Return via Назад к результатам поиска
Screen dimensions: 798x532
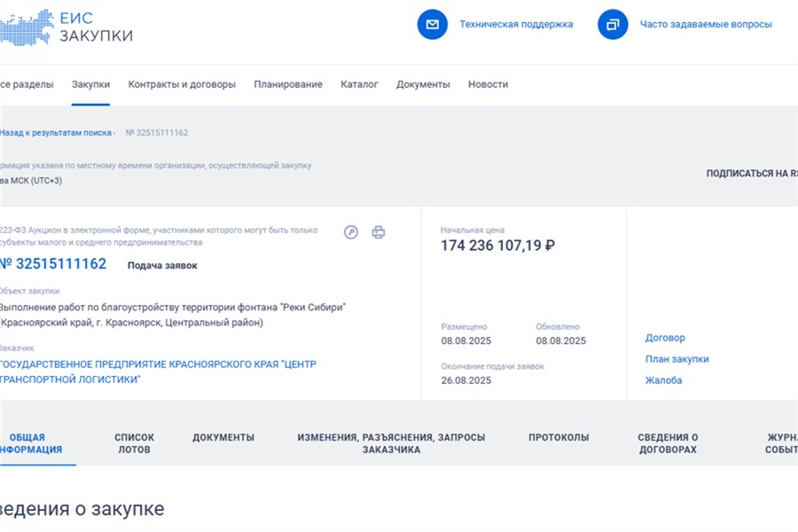pyautogui.click(x=56, y=133)
